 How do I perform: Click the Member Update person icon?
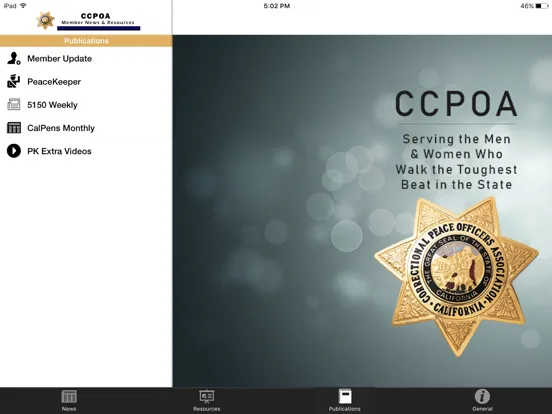pos(14,58)
